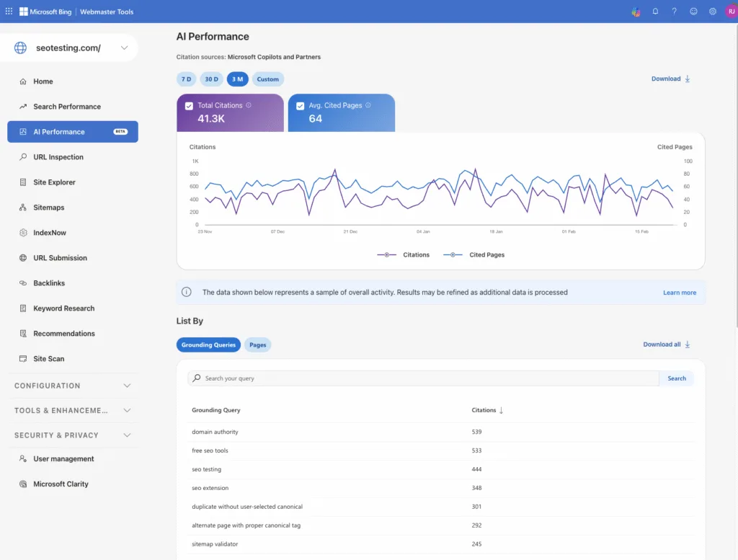738x560 pixels.
Task: Select the 7 D date range tab
Action: tap(186, 79)
